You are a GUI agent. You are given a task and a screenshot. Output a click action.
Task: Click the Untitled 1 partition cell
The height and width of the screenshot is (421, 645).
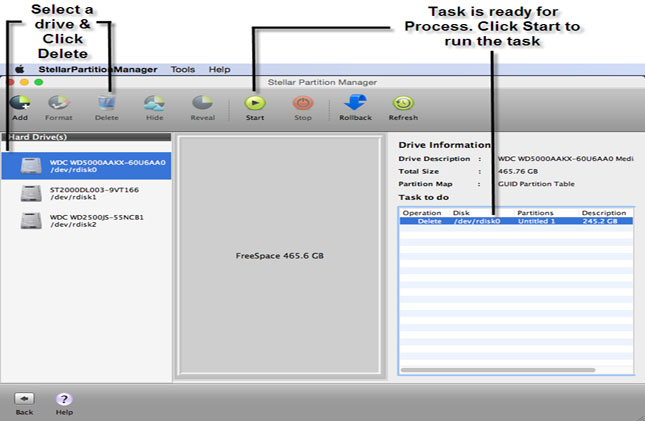[536, 221]
